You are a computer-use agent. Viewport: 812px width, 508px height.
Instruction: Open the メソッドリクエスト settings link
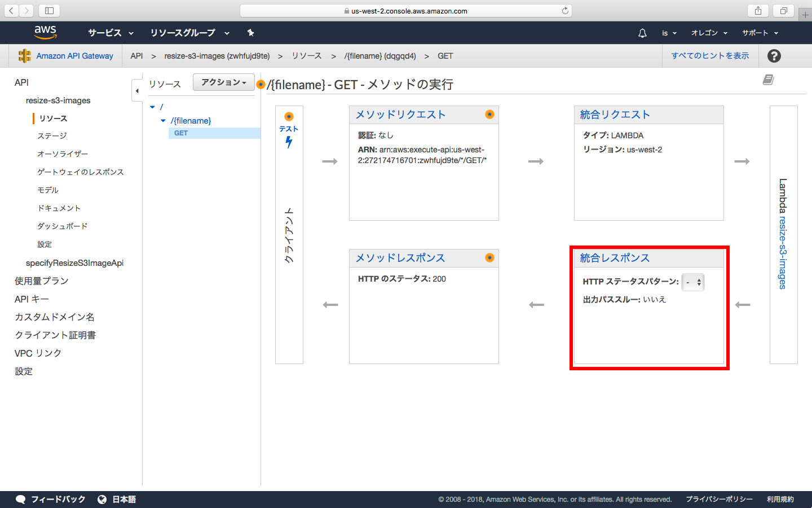(400, 115)
